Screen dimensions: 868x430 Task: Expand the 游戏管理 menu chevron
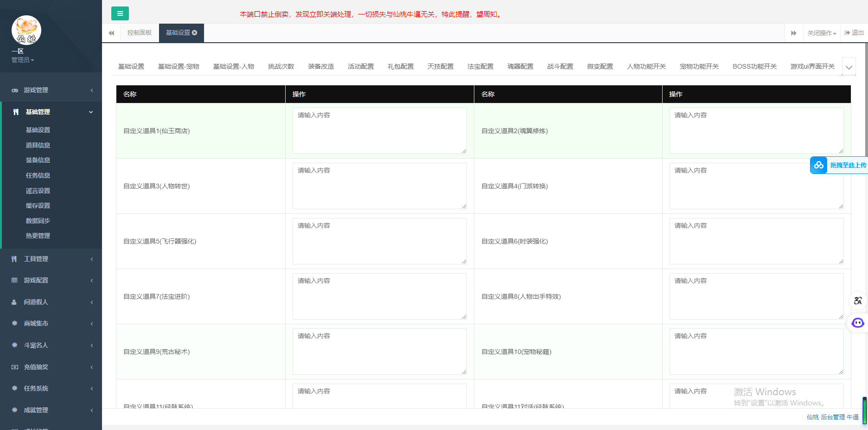92,90
